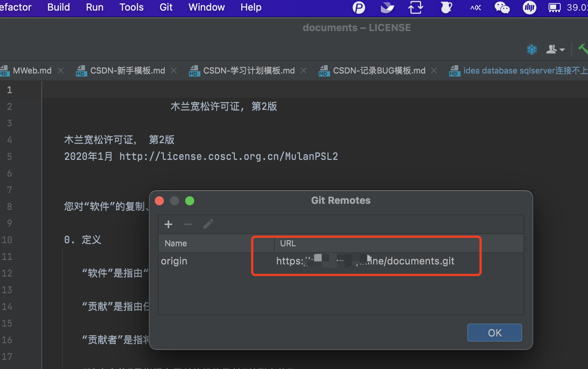Edit the remote URL with the pencil icon
The width and height of the screenshot is (588, 369).
(x=208, y=224)
